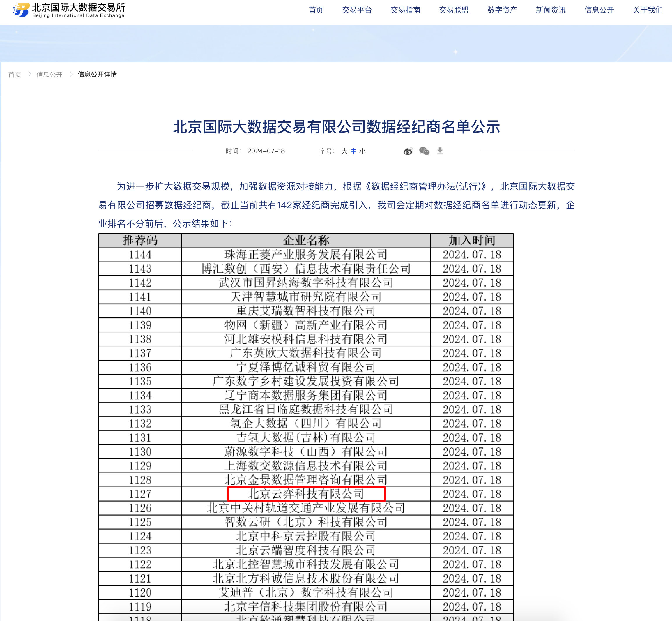Click 博汇数创（西安）信息技术有限责任公司
This screenshot has width=672, height=621.
coord(306,269)
